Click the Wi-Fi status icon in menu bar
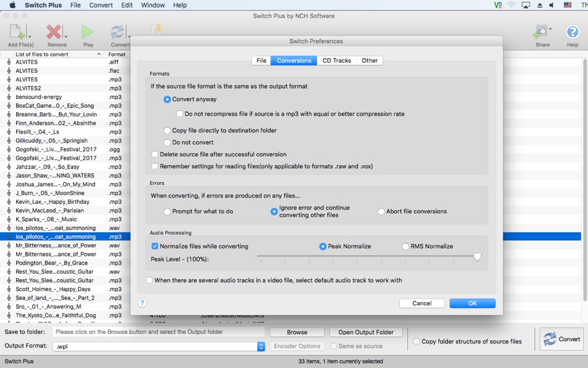 click(511, 5)
